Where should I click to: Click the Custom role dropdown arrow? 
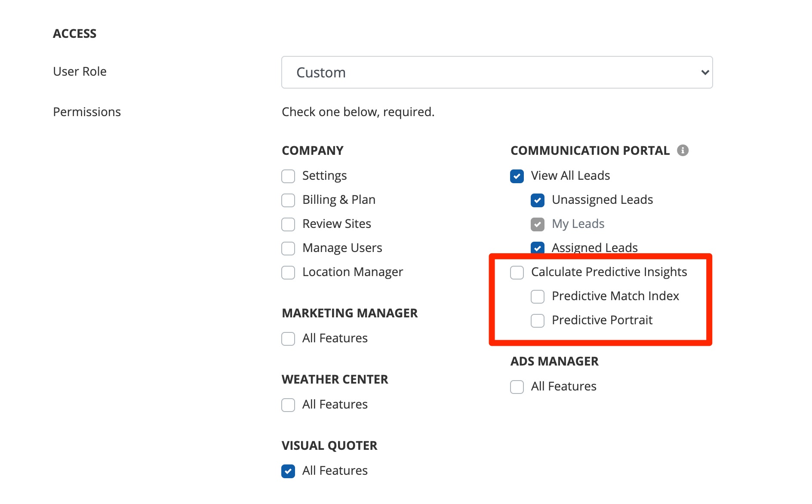(704, 72)
